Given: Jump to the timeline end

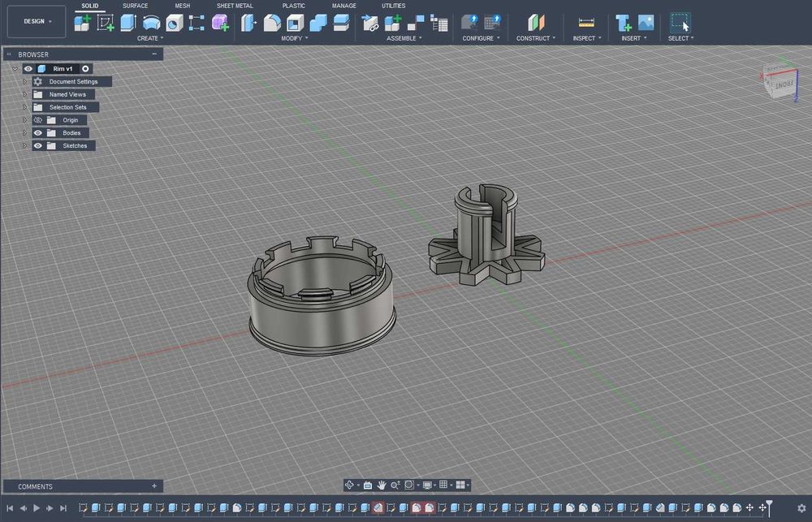Looking at the screenshot, I should 63,508.
